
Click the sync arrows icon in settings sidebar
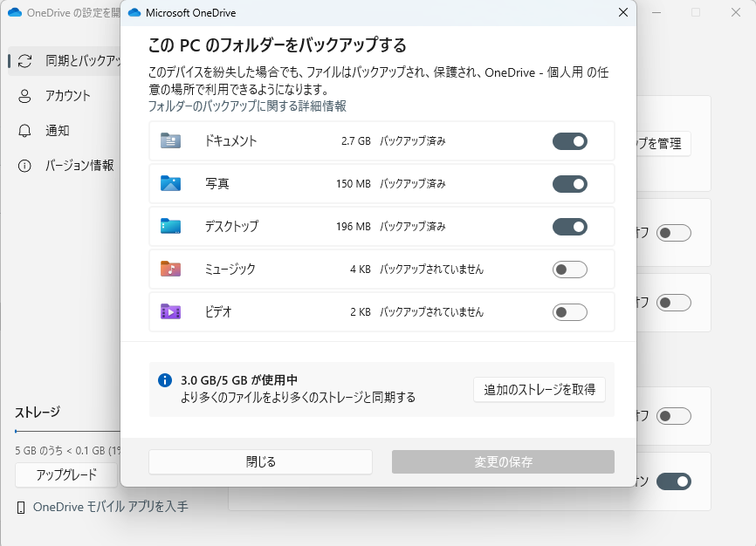pyautogui.click(x=24, y=61)
